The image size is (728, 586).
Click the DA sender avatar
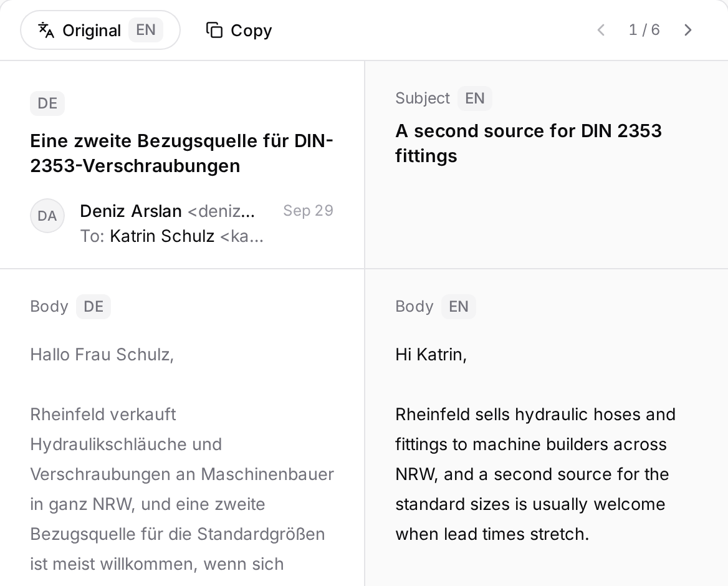point(47,216)
